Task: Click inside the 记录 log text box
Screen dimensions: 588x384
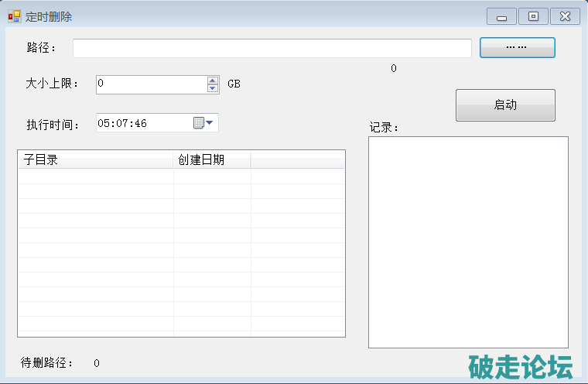Action: point(468,242)
